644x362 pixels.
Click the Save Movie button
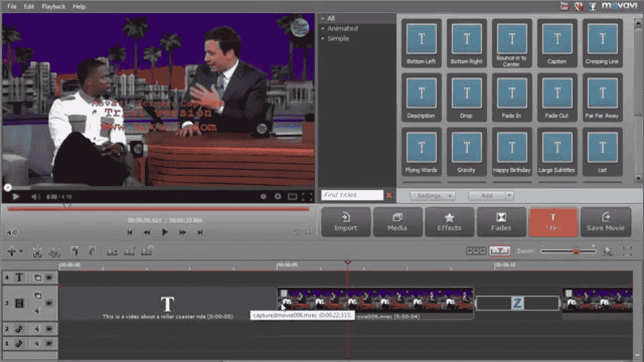tap(605, 222)
